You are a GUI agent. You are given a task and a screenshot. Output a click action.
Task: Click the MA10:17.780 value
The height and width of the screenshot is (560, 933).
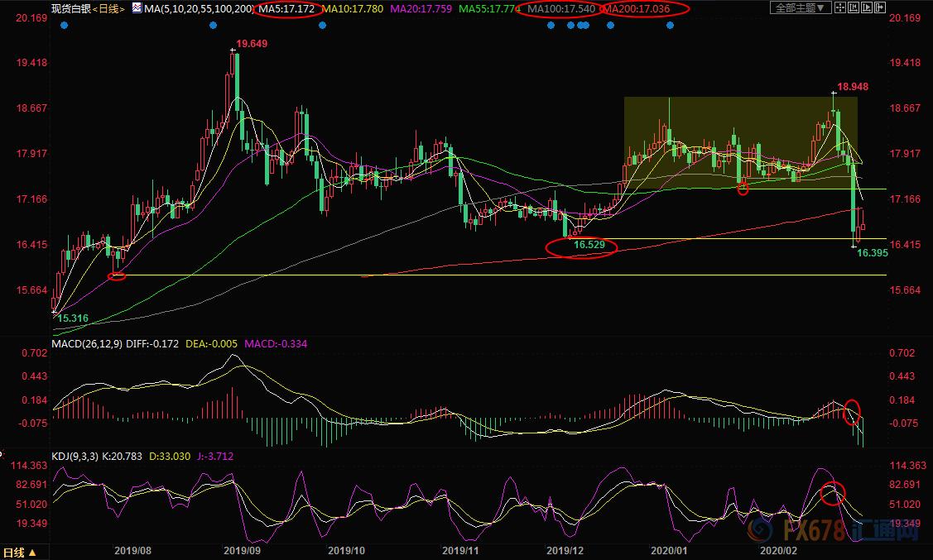click(x=353, y=9)
